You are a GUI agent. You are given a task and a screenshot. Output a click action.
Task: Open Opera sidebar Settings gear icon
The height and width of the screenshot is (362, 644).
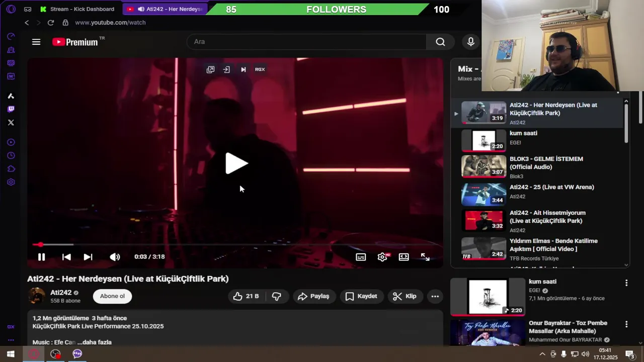(x=11, y=182)
